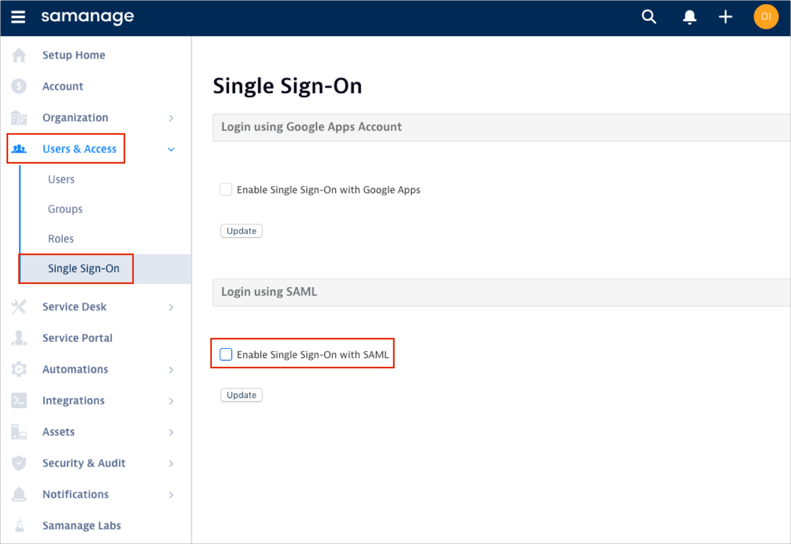The height and width of the screenshot is (544, 791).
Task: Click the plus add-new icon
Action: (x=726, y=17)
